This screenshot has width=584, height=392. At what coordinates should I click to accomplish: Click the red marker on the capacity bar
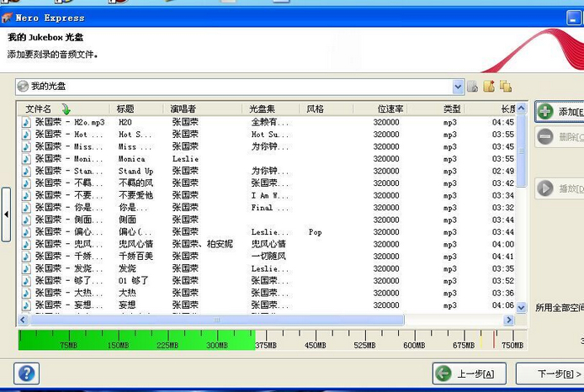click(x=494, y=340)
